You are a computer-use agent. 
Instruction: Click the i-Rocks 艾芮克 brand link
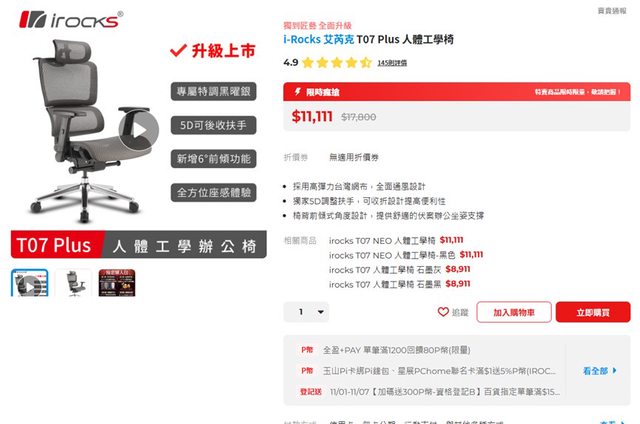coord(319,40)
